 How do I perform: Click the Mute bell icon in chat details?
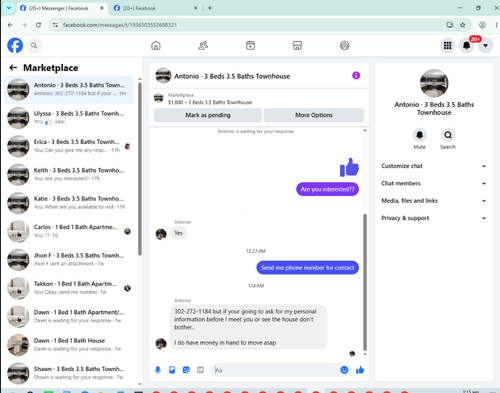(419, 135)
